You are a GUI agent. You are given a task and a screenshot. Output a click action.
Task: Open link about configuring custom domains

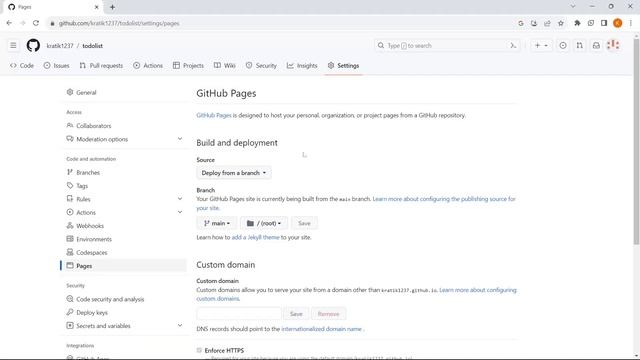coord(478,290)
